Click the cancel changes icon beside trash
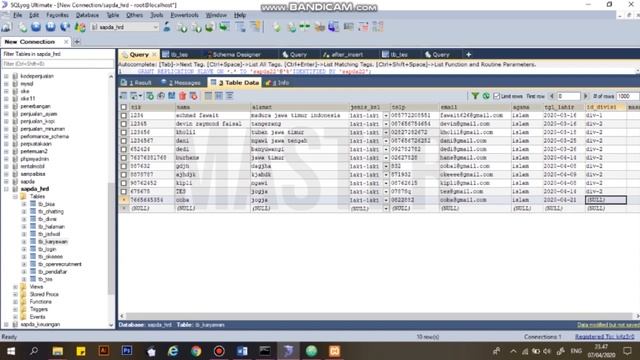The image size is (640, 360). pos(193,96)
